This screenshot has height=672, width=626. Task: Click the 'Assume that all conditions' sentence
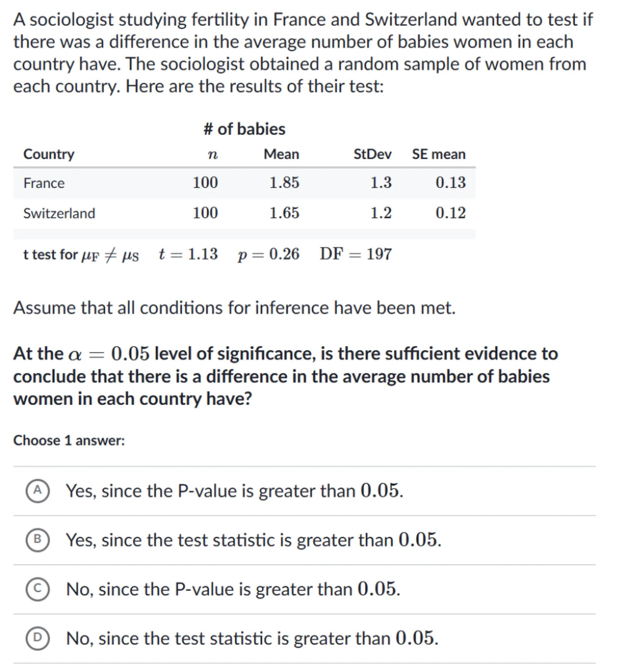tap(234, 308)
